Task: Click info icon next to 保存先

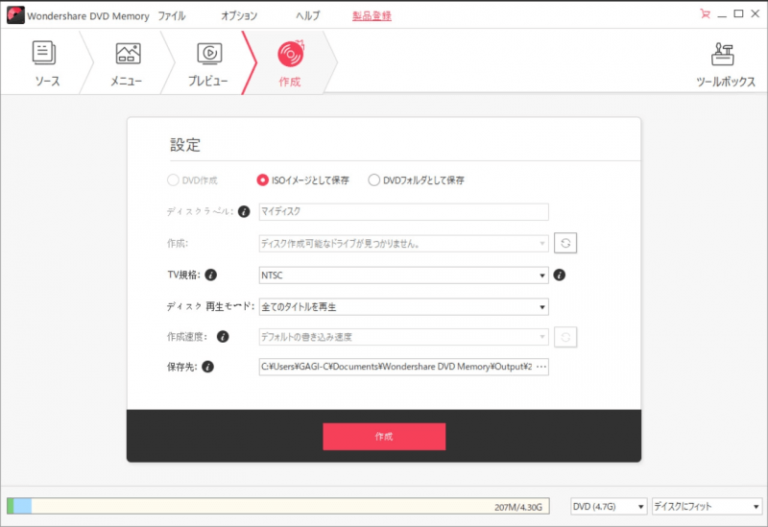Action: pyautogui.click(x=208, y=367)
